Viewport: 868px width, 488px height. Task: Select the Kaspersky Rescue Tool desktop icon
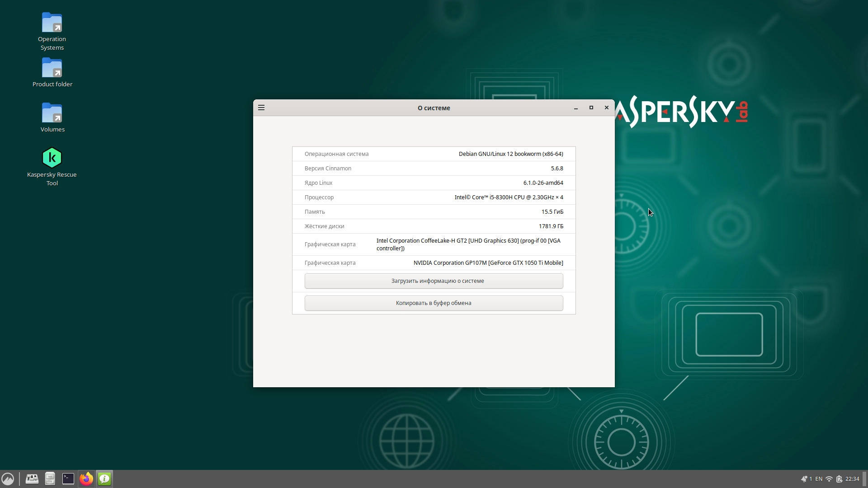(x=52, y=167)
